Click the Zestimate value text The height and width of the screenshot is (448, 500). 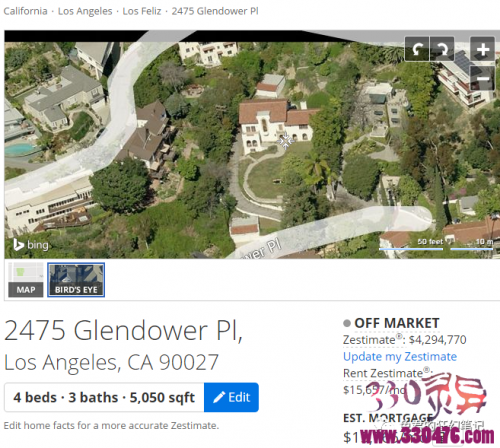(x=438, y=340)
